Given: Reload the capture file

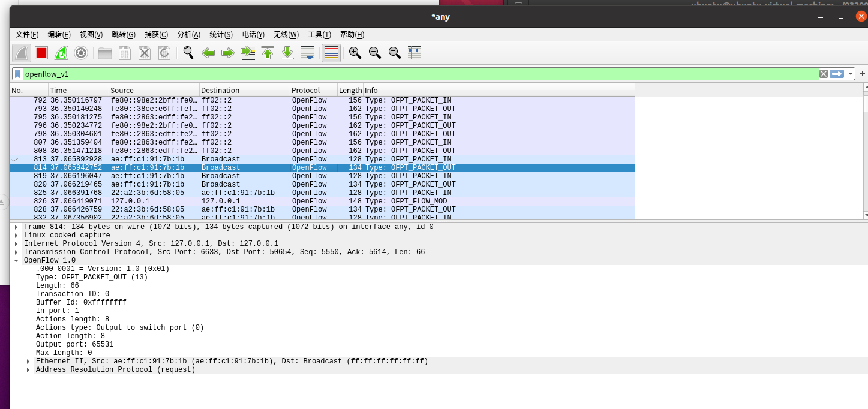Looking at the screenshot, I should pyautogui.click(x=164, y=53).
